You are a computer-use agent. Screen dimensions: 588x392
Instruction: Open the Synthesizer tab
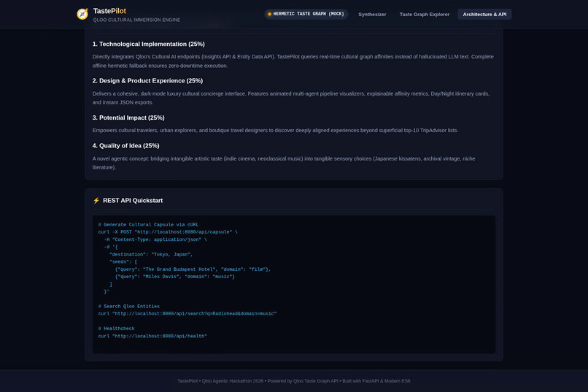click(x=372, y=15)
